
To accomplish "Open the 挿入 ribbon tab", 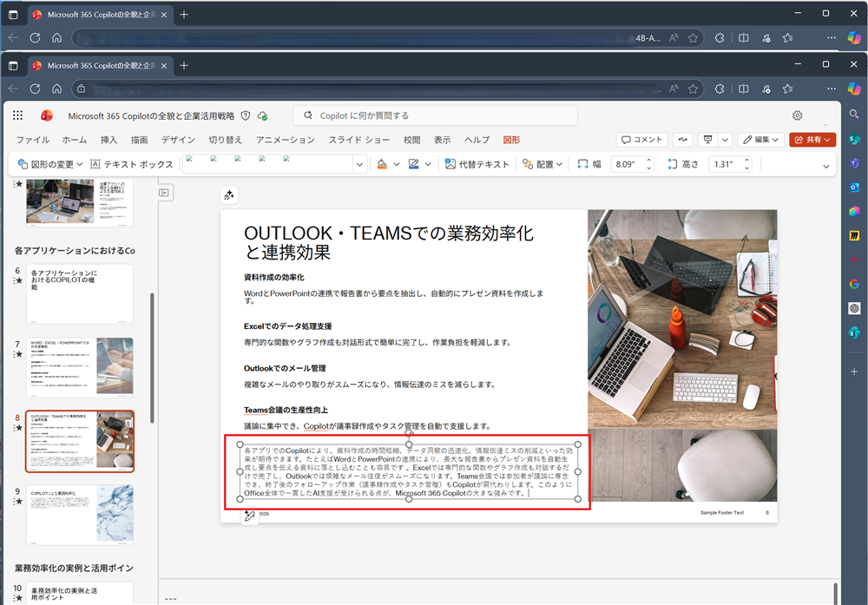I will pos(108,140).
